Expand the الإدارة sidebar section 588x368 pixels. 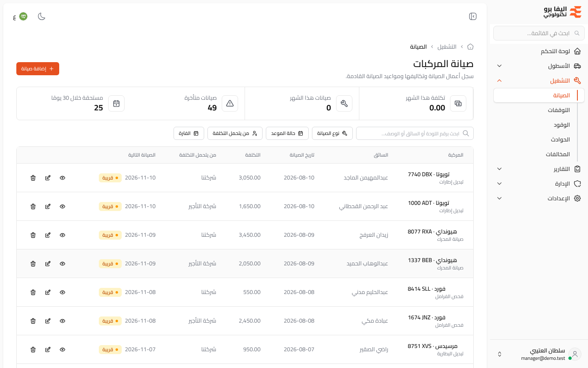539,184
